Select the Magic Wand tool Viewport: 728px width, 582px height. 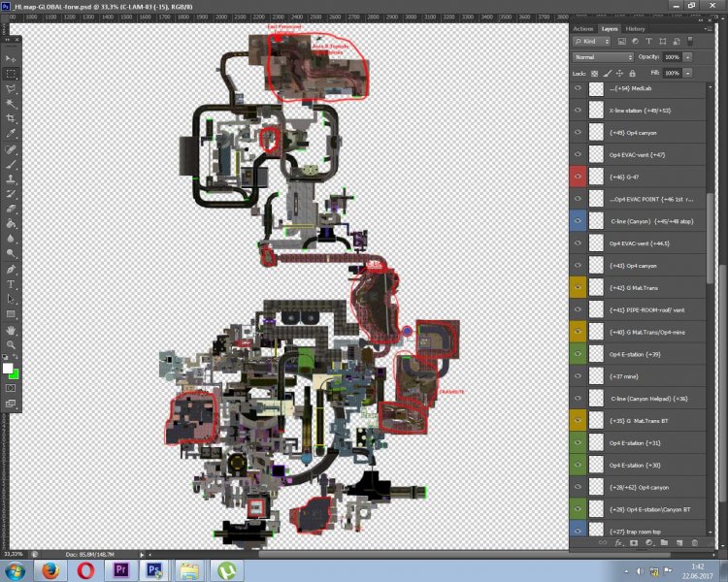pos(11,104)
